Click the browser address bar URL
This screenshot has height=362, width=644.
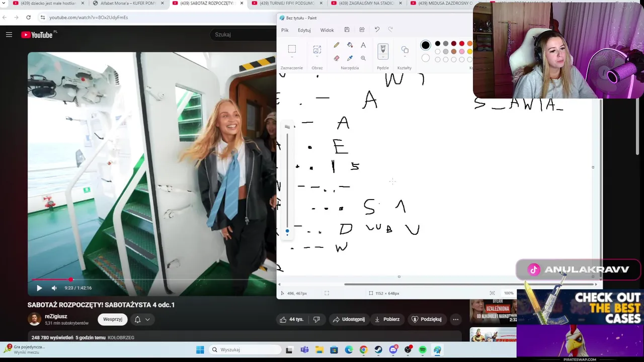click(89, 17)
